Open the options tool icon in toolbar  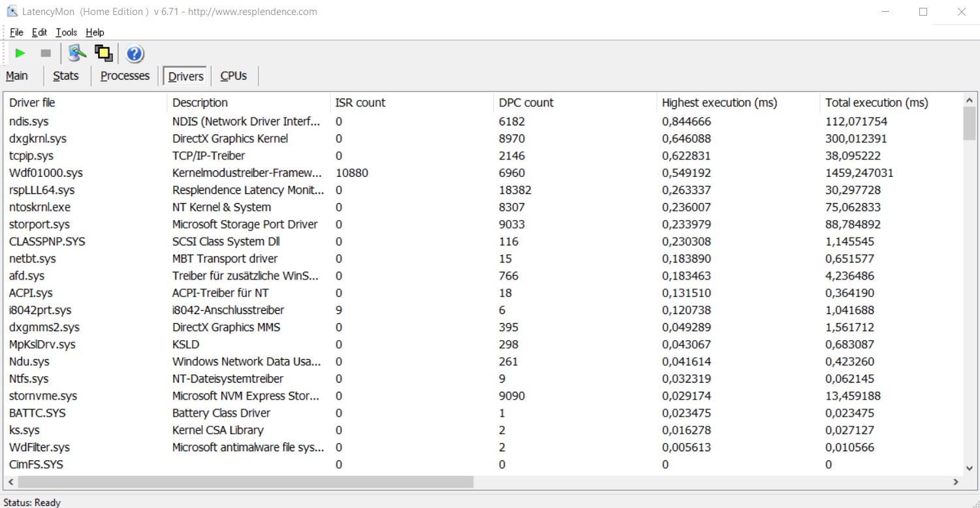[77, 54]
